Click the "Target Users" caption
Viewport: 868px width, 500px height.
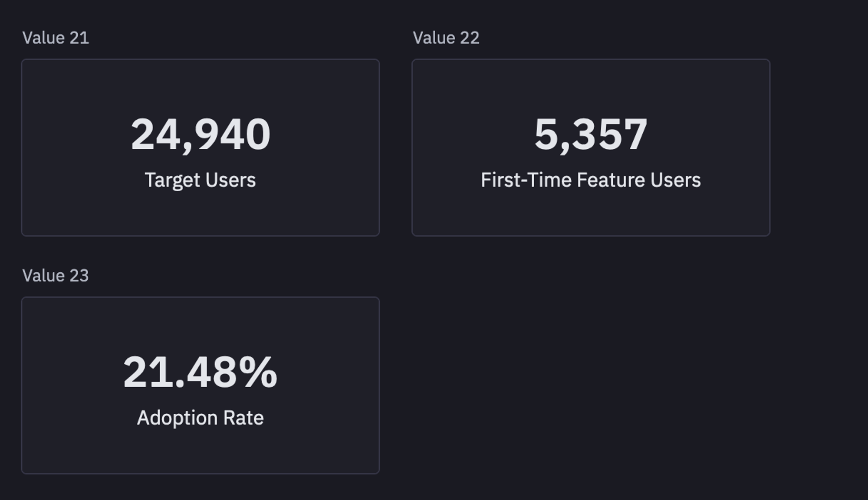point(200,180)
